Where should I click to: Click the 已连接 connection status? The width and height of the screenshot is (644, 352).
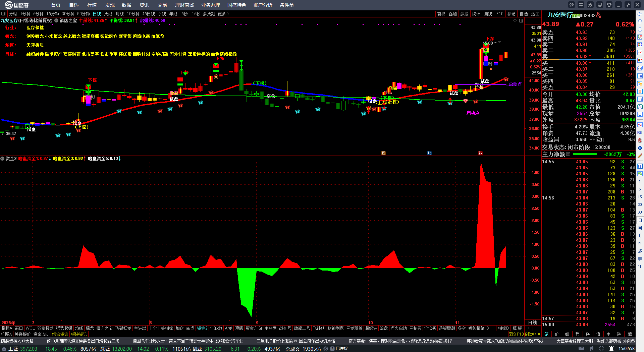click(x=342, y=349)
